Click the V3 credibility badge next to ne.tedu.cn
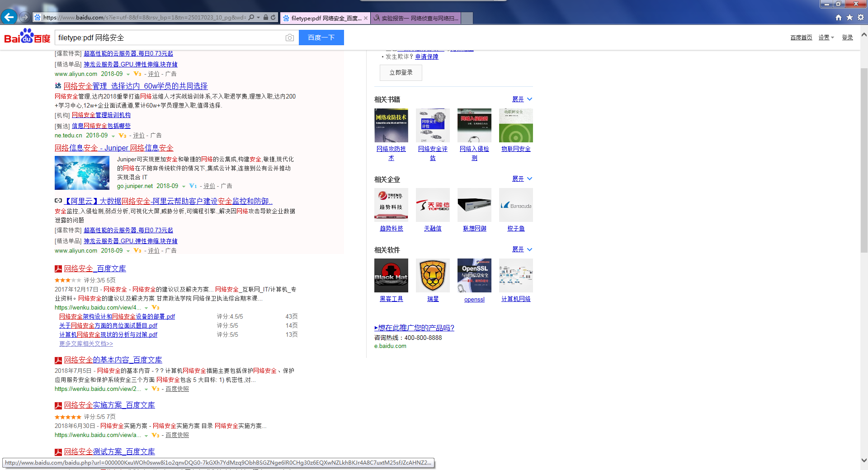 [123, 136]
